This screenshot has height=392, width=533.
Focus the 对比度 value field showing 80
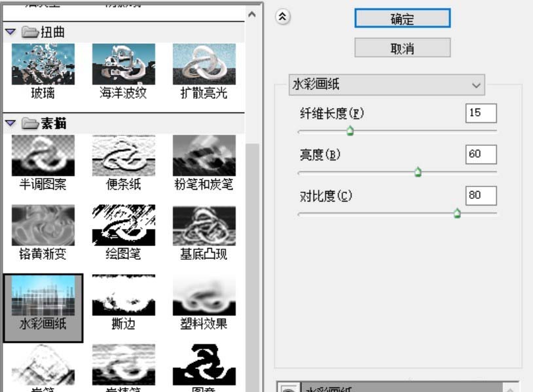click(481, 196)
